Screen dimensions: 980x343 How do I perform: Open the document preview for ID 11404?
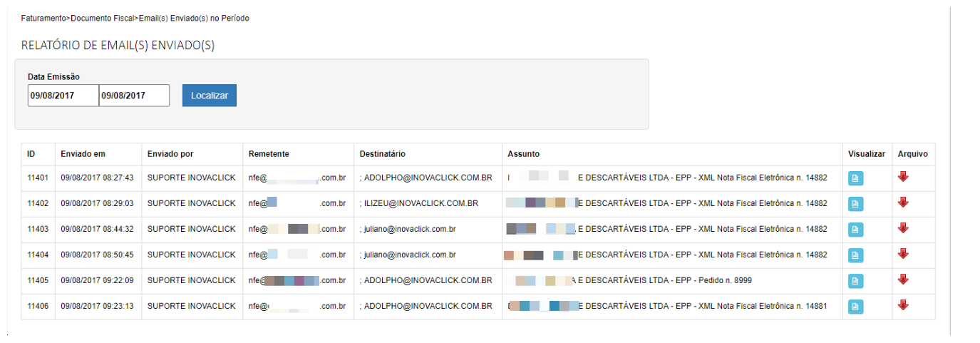click(x=855, y=255)
